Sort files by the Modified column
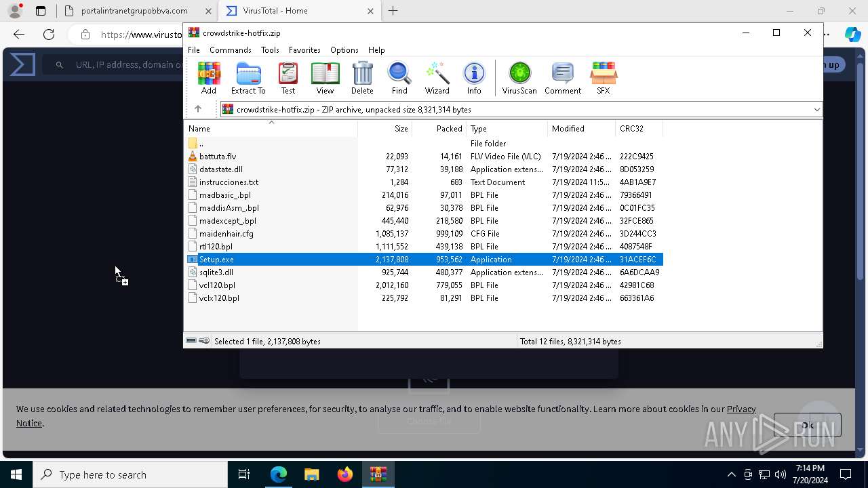Viewport: 868px width, 488px height. point(581,128)
